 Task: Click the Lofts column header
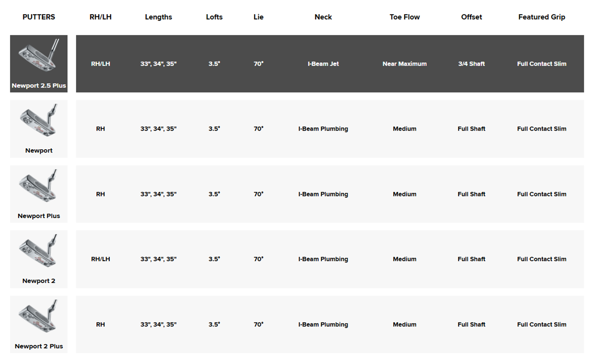pos(214,17)
